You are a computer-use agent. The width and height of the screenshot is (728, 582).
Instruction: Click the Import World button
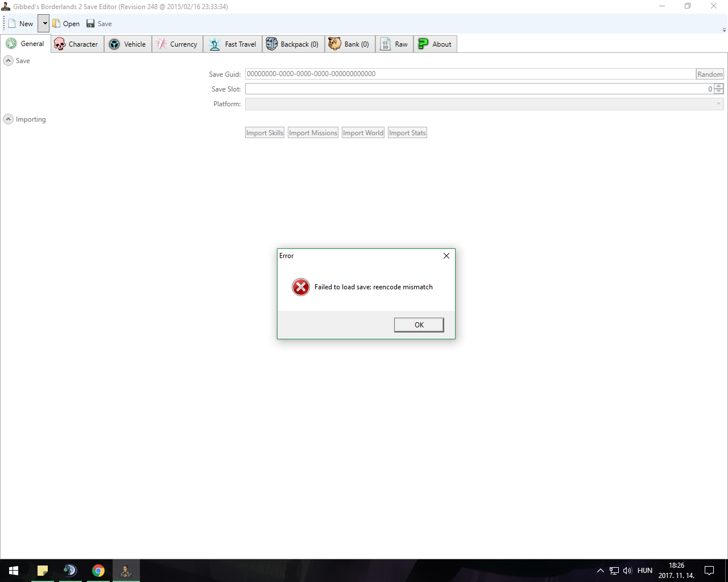363,133
